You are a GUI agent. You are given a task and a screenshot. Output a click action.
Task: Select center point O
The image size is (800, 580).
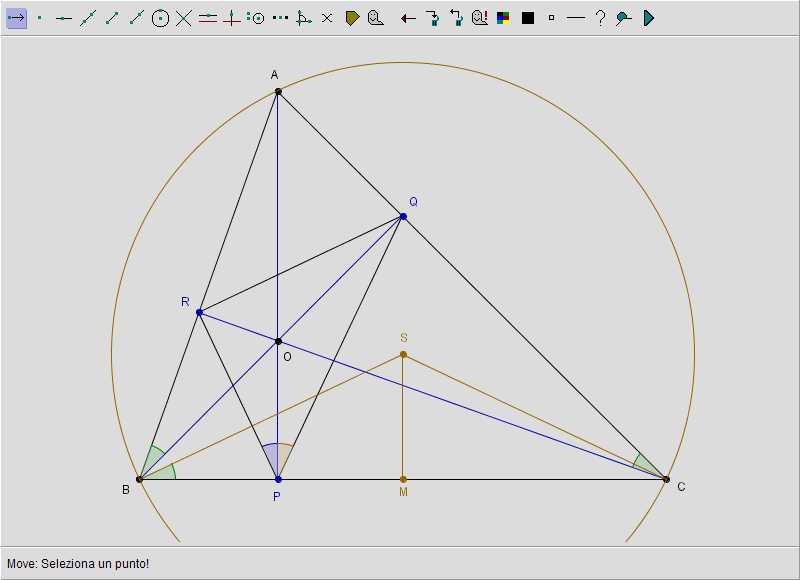tap(278, 341)
